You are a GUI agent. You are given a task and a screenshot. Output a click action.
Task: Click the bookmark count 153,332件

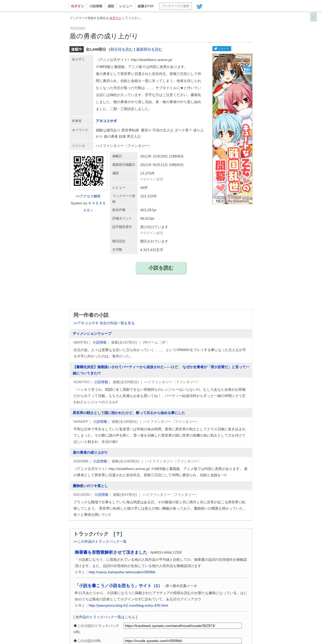click(x=148, y=196)
